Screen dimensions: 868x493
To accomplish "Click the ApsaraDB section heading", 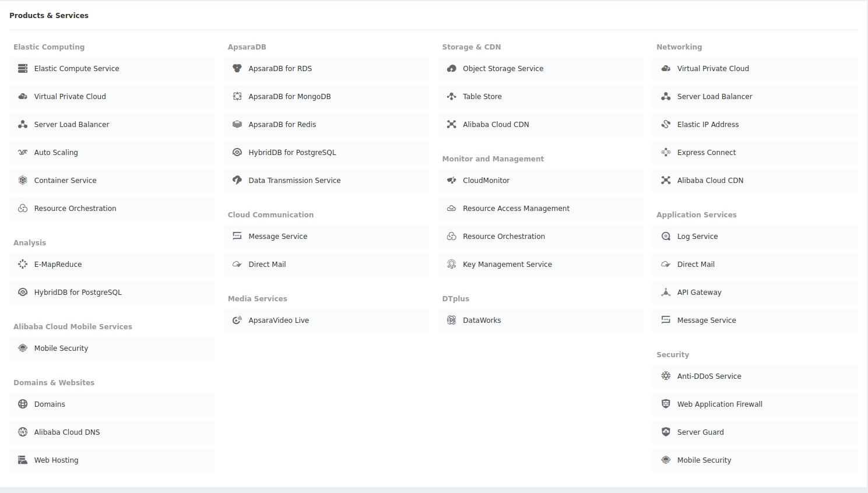I will [x=247, y=47].
